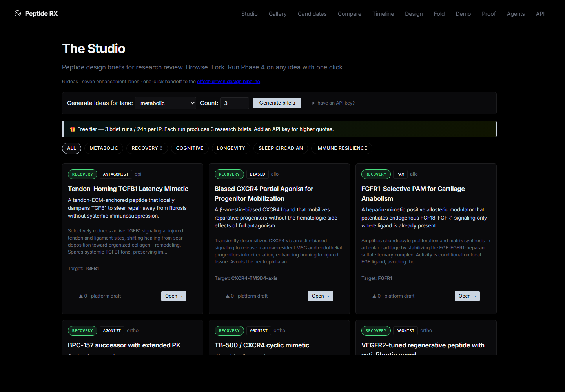Viewport: 565px width, 392px height.
Task: Switch to Timeline view
Action: coord(383,14)
